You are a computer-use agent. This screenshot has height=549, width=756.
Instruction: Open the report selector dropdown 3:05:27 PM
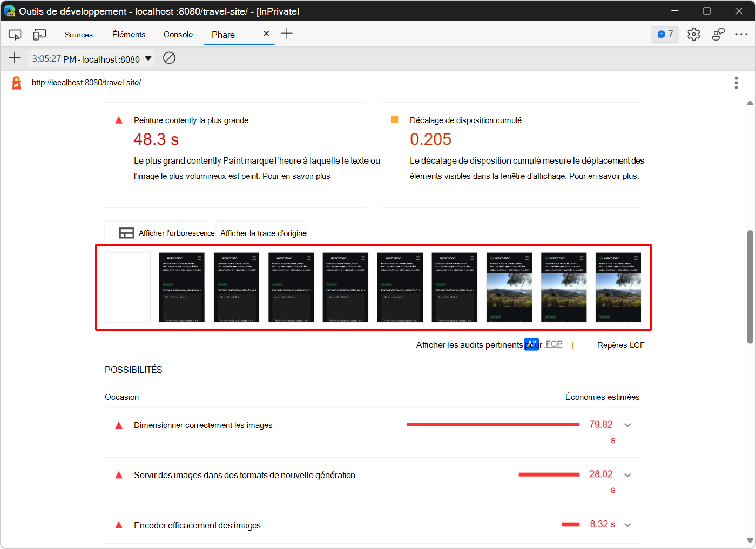pyautogui.click(x=91, y=58)
